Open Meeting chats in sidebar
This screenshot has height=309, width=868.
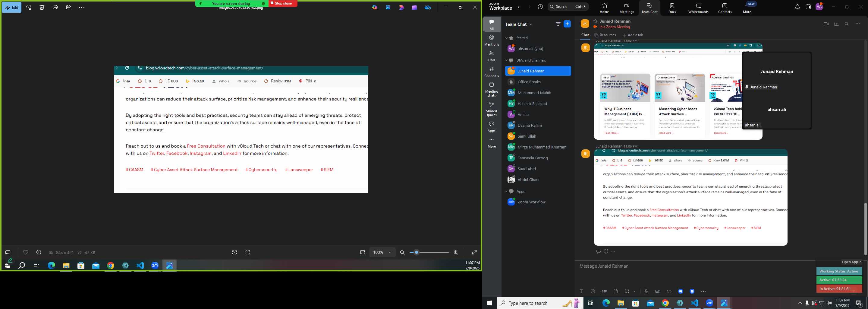[x=492, y=89]
